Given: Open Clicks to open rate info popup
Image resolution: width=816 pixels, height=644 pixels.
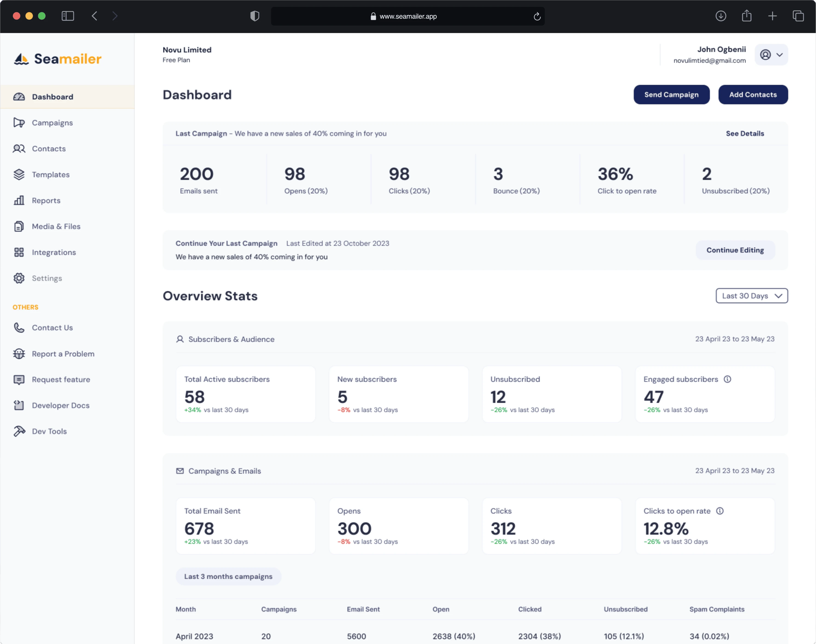Looking at the screenshot, I should pos(721,511).
